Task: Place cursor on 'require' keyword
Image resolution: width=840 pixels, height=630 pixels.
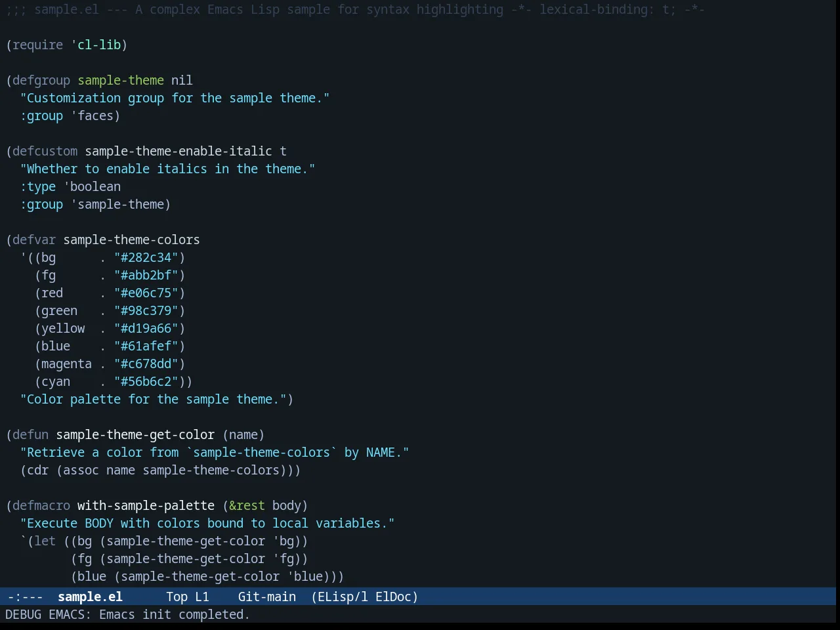Action: point(37,45)
